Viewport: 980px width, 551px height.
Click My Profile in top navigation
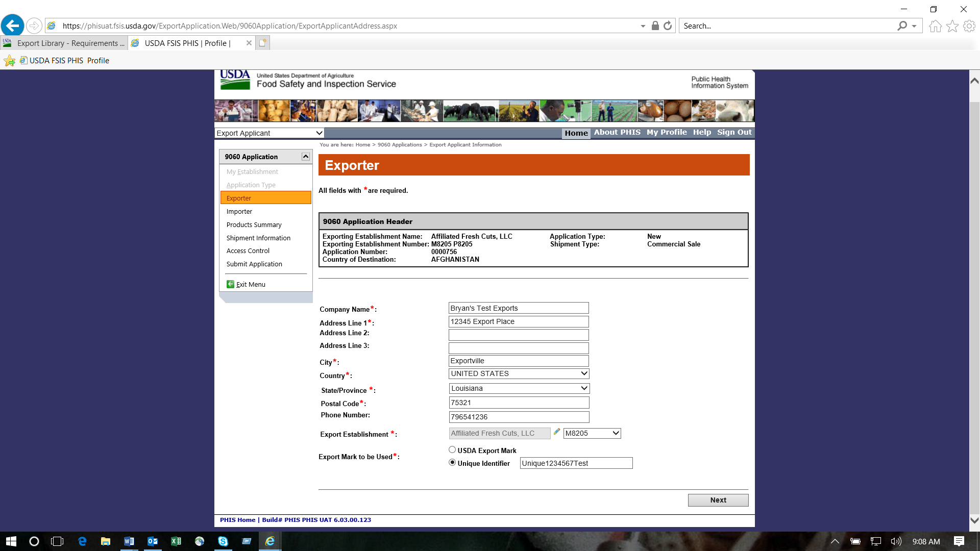point(666,132)
